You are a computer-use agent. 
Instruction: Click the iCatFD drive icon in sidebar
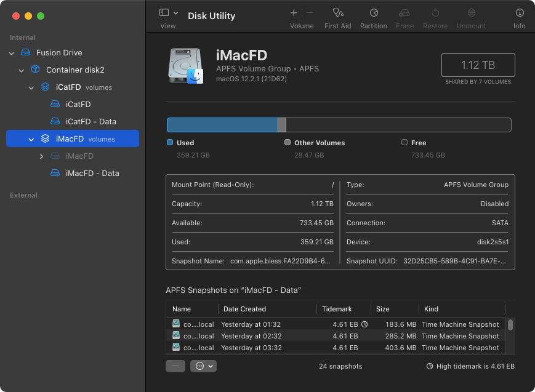click(x=55, y=104)
